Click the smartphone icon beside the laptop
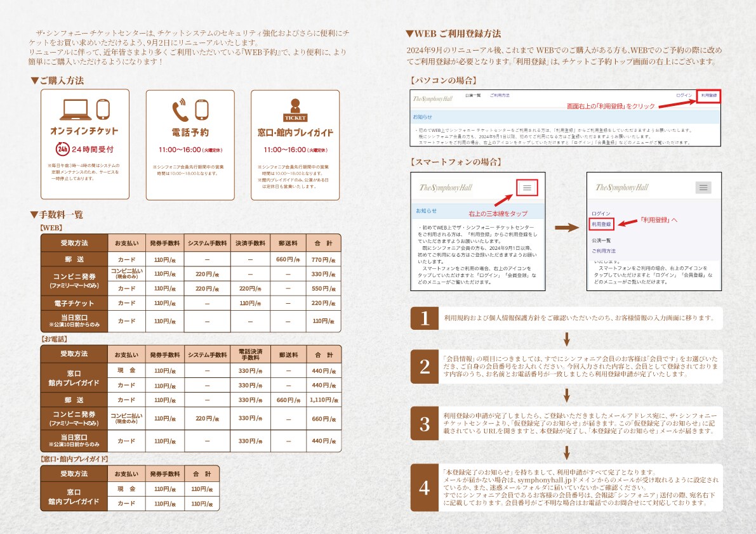Viewport: 756px width, 534px height. coord(103,109)
